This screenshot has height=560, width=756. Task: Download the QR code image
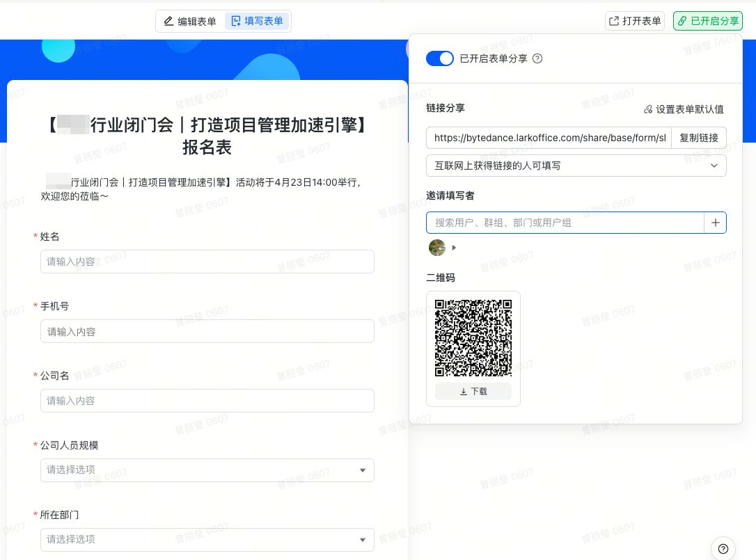coord(473,392)
